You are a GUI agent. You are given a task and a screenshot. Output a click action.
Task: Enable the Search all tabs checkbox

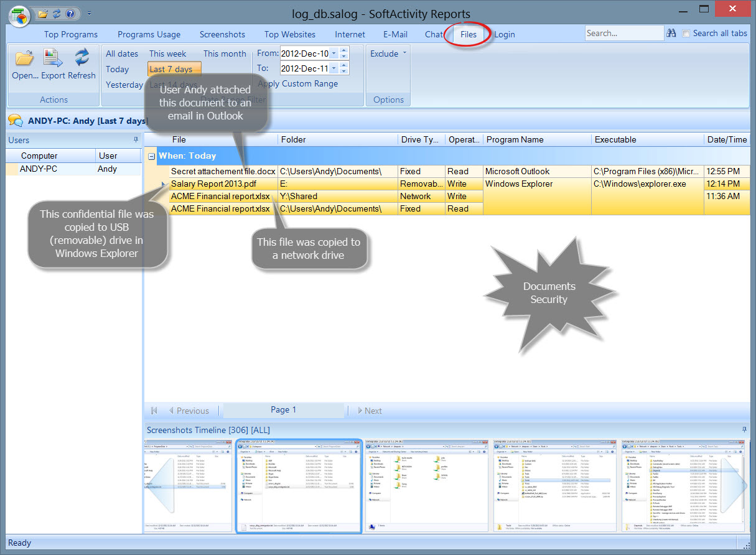[686, 34]
